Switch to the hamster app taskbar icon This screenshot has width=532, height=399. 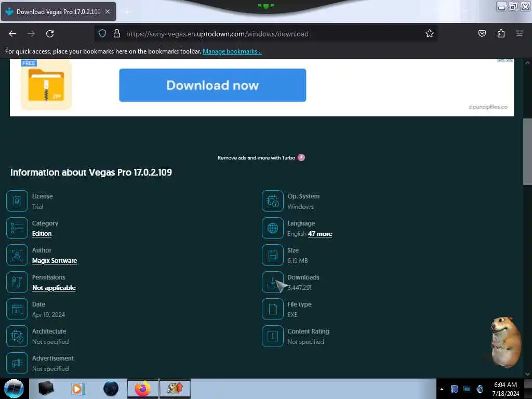175,389
